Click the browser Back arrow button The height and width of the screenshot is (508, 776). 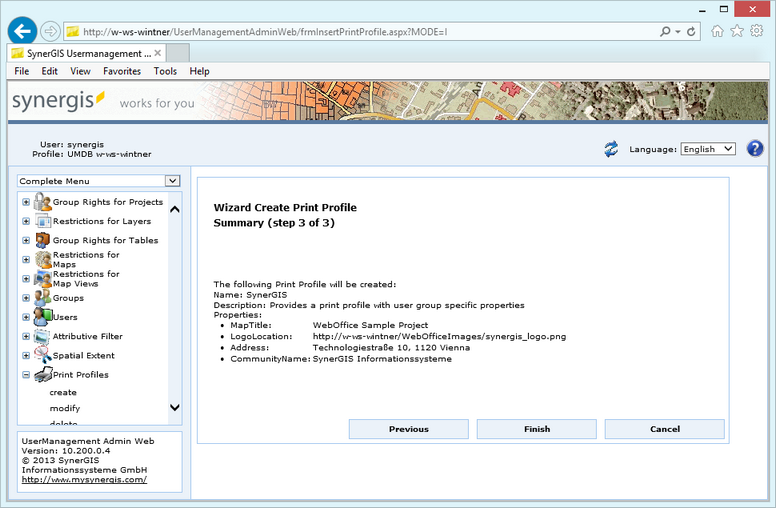click(x=22, y=31)
